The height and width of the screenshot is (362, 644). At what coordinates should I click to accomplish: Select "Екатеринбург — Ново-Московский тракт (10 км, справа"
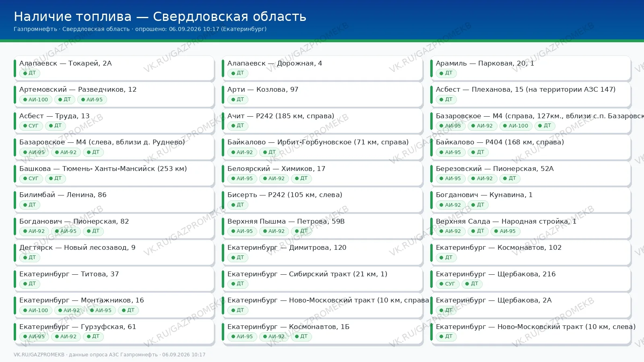pos(322,305)
